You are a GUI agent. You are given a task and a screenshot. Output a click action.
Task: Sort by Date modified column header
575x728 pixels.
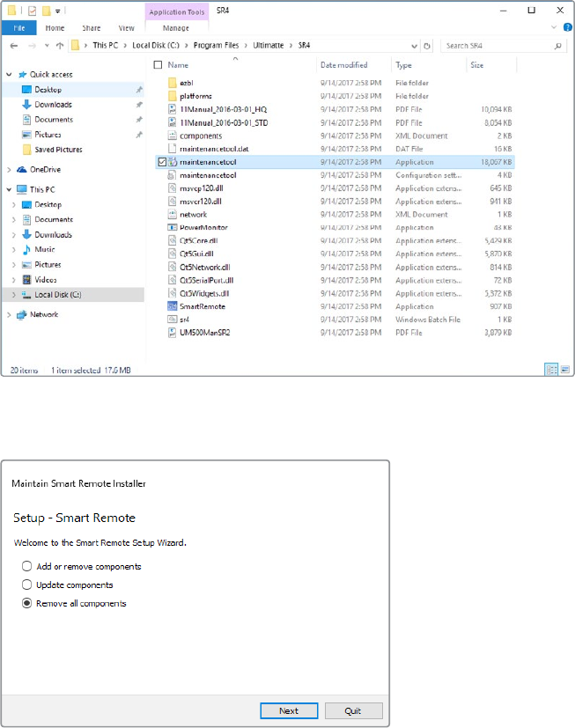[343, 65]
